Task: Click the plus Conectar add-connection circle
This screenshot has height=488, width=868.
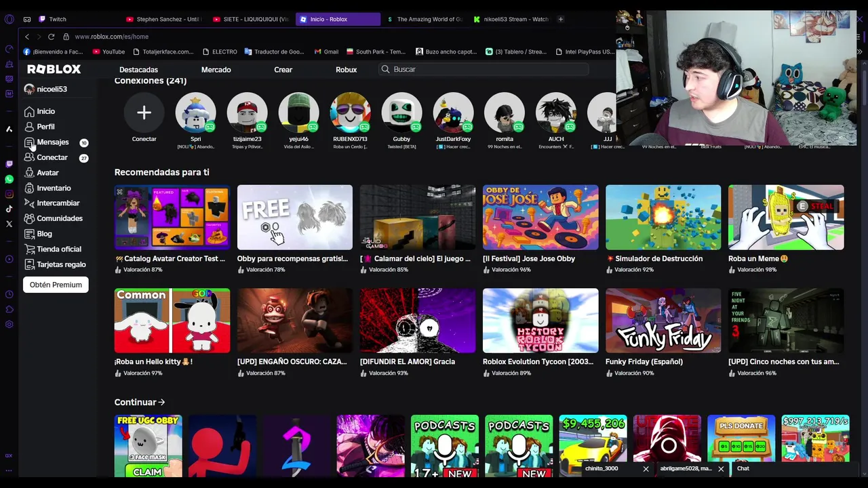Action: coord(144,113)
